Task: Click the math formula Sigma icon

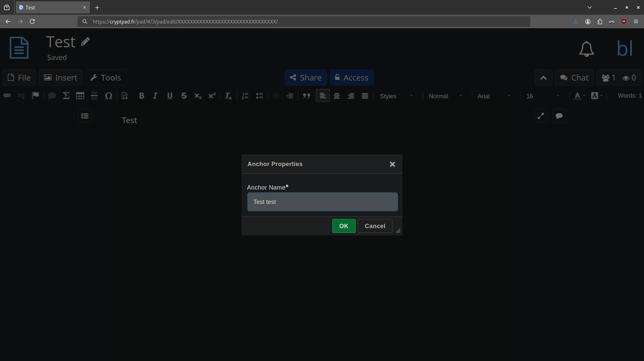Action: coord(66,96)
